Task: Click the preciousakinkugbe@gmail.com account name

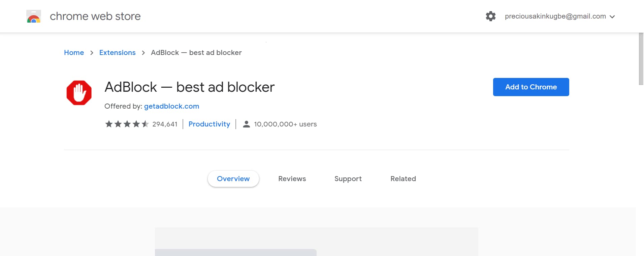Action: click(555, 16)
